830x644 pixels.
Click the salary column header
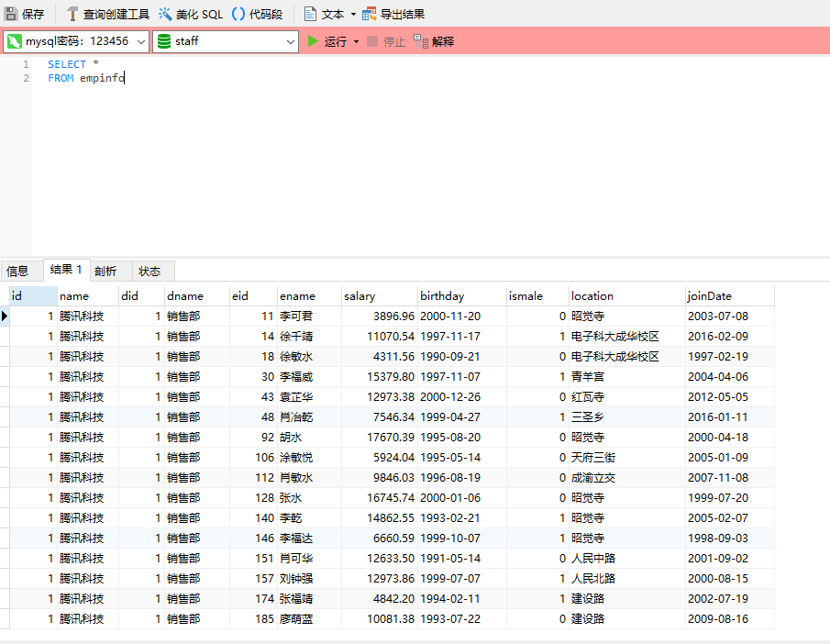pyautogui.click(x=380, y=296)
